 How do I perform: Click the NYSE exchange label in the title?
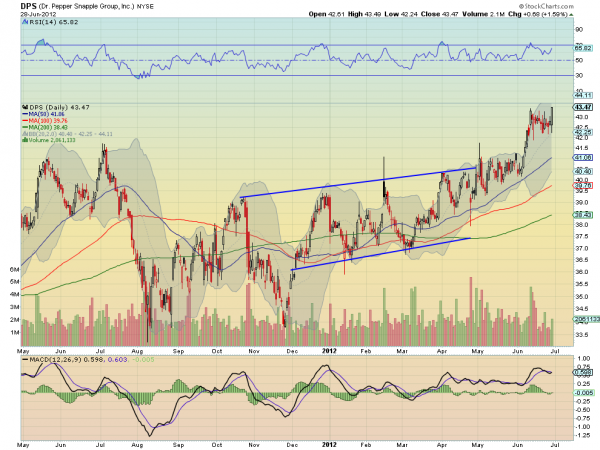145,7
